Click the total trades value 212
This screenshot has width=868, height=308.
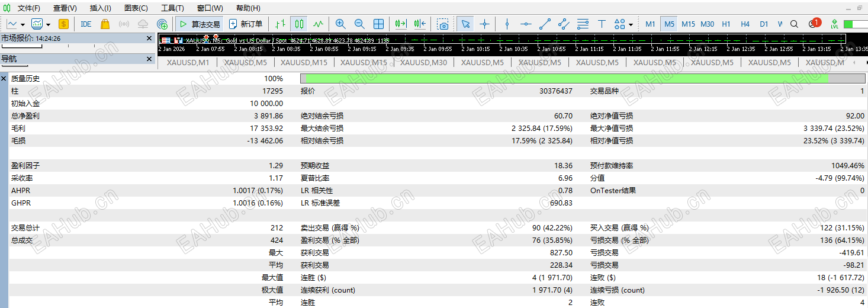[277, 228]
